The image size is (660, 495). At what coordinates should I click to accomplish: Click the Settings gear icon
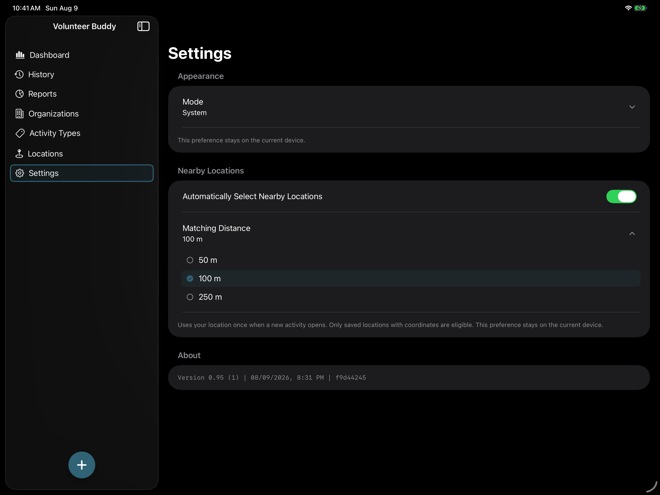coord(19,173)
